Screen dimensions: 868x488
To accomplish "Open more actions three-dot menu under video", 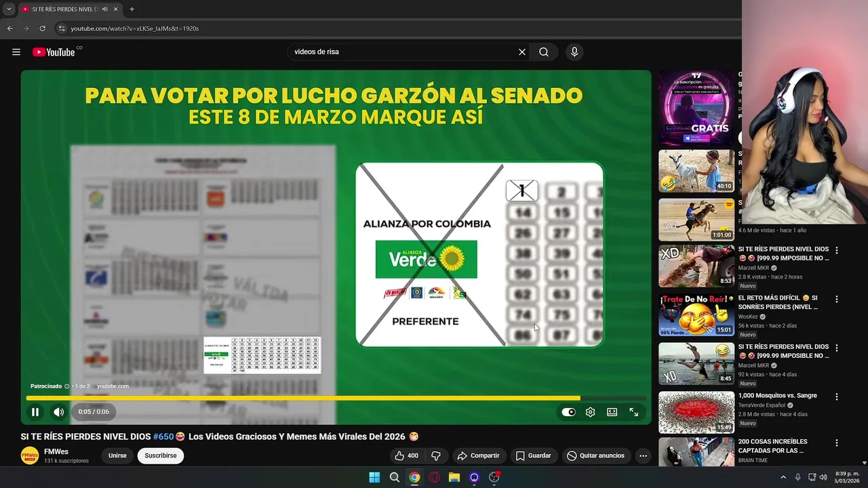I will point(643,455).
